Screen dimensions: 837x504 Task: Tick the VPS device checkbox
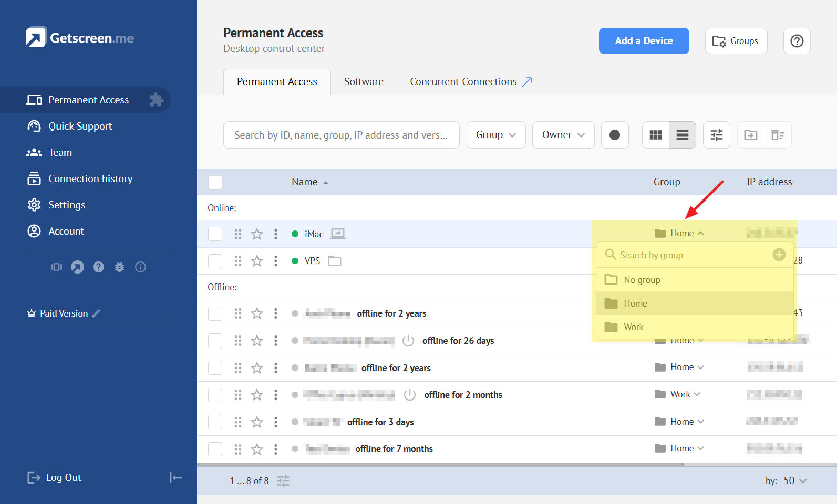(x=215, y=261)
